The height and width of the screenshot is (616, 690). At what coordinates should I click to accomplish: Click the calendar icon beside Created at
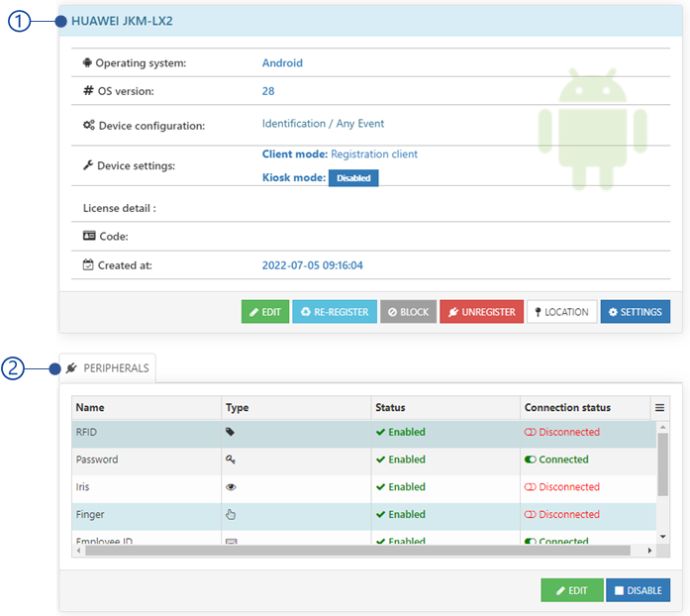click(x=88, y=264)
